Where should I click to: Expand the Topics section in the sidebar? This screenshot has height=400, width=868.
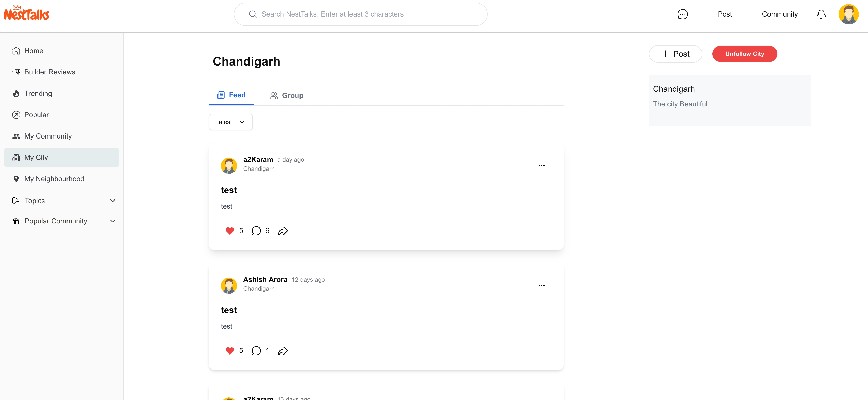click(112, 201)
